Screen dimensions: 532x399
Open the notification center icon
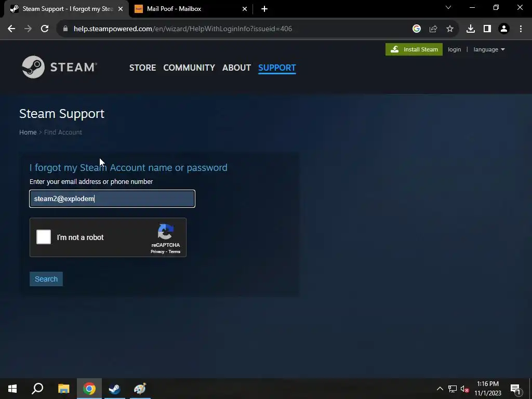(x=516, y=389)
